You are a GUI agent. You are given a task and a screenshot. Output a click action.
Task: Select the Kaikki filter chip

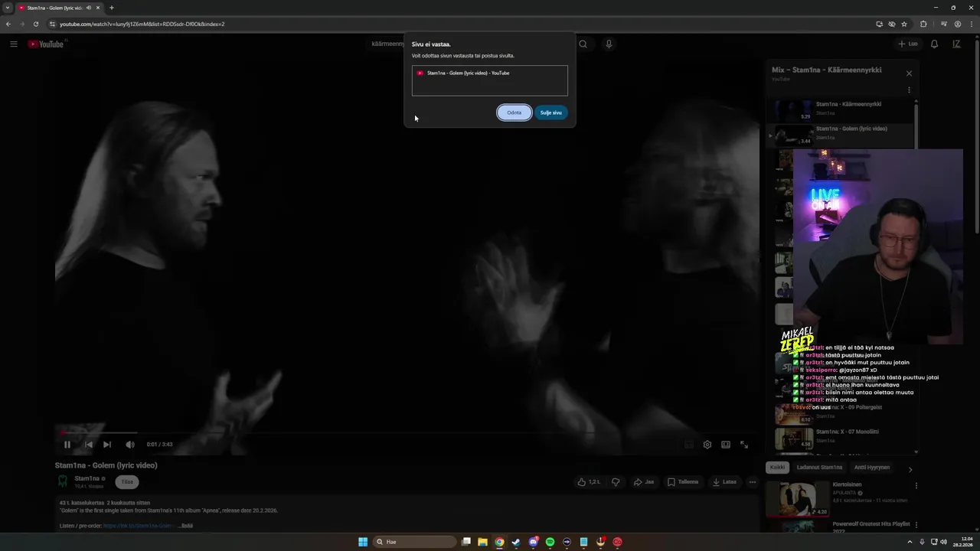777,468
